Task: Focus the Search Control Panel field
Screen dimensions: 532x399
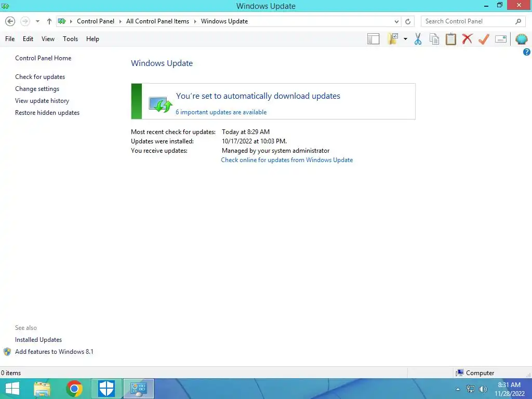Action: 473,21
